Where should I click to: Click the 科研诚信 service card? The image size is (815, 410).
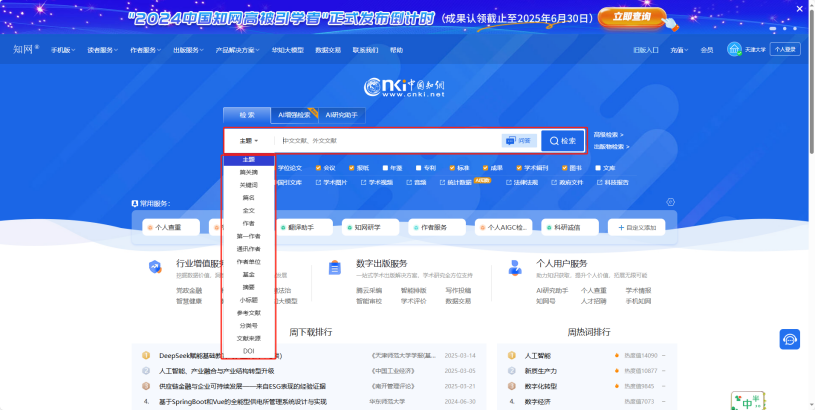pyautogui.click(x=570, y=227)
